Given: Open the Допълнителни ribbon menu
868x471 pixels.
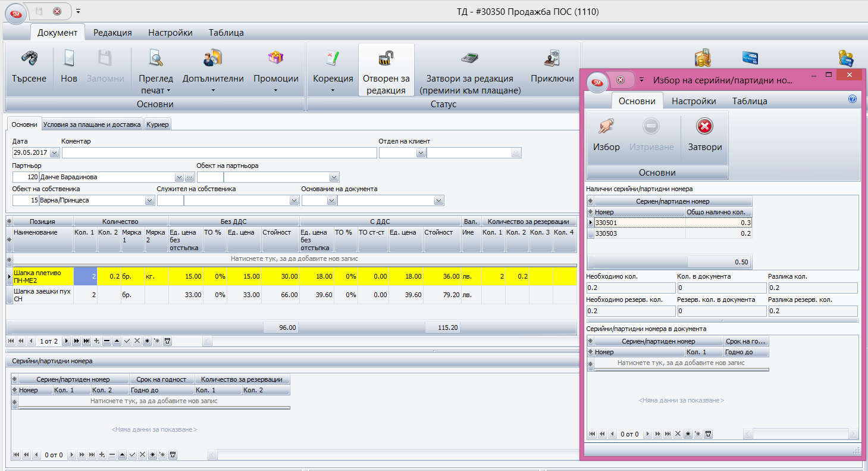Looking at the screenshot, I should click(x=213, y=71).
